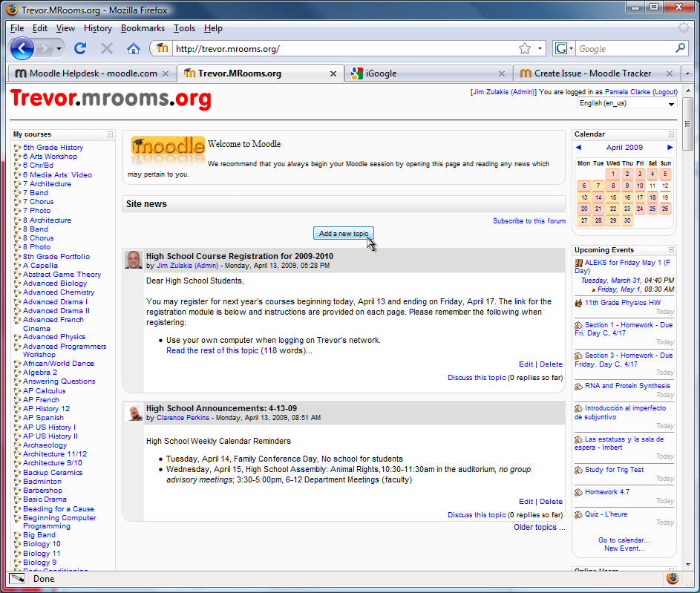
Task: Click the Subscribe to this forum link
Action: [x=529, y=221]
